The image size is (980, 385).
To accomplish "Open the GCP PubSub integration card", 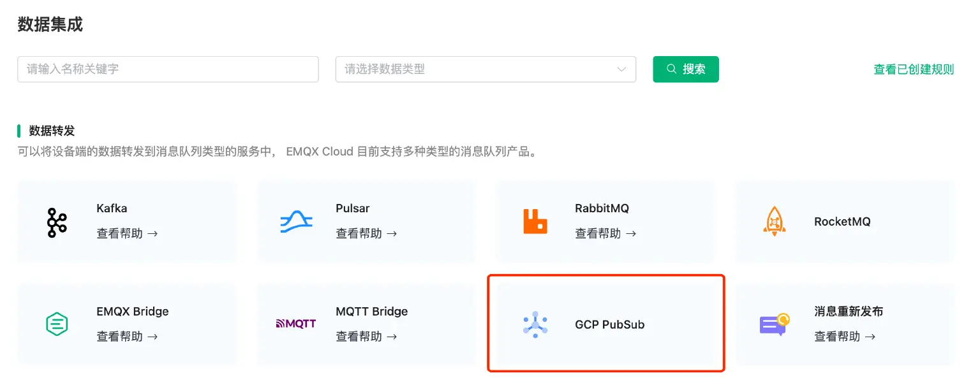I will point(605,323).
